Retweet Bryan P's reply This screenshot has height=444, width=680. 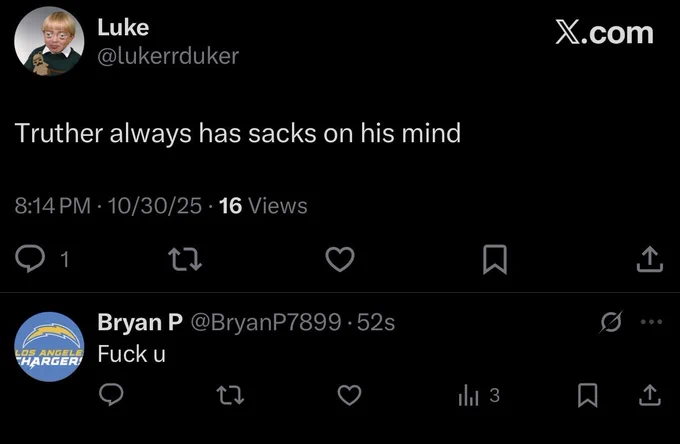coord(230,395)
